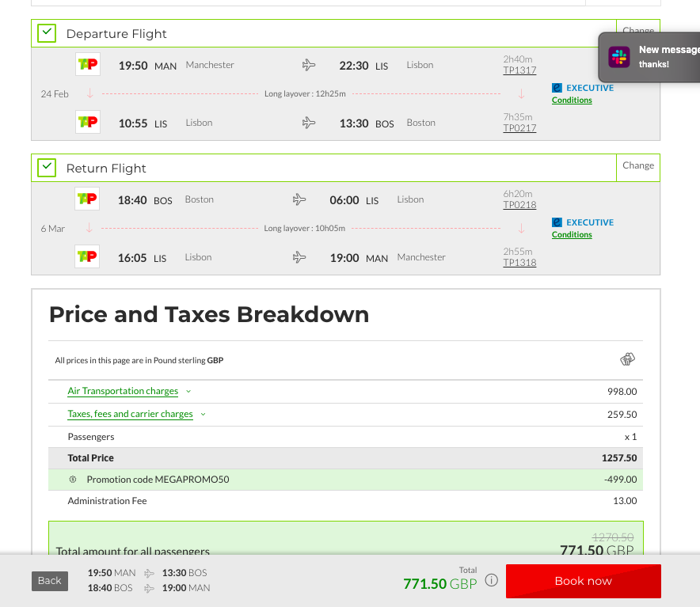Click the plane icon on Boston to Lisbon leg
700x607 pixels.
299,199
